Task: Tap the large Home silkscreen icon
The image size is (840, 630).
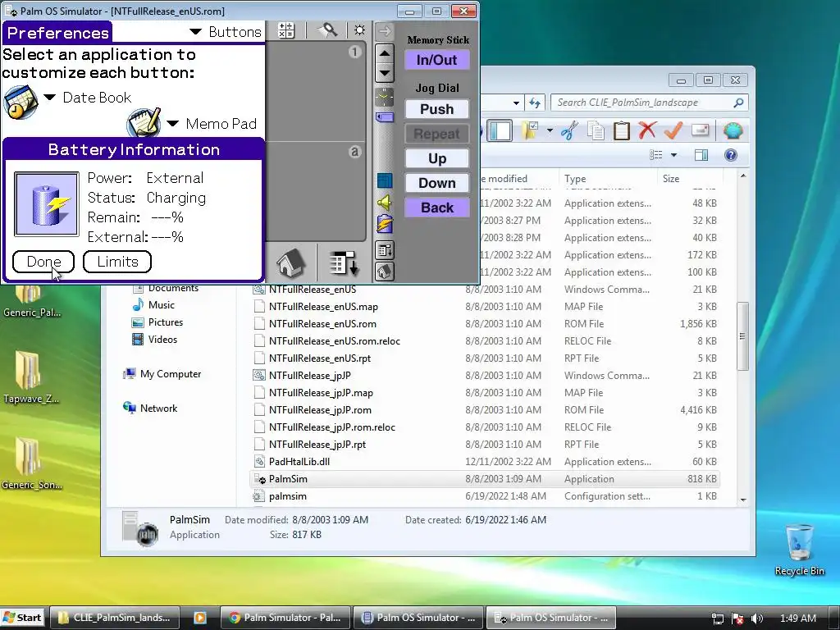Action: 291,263
